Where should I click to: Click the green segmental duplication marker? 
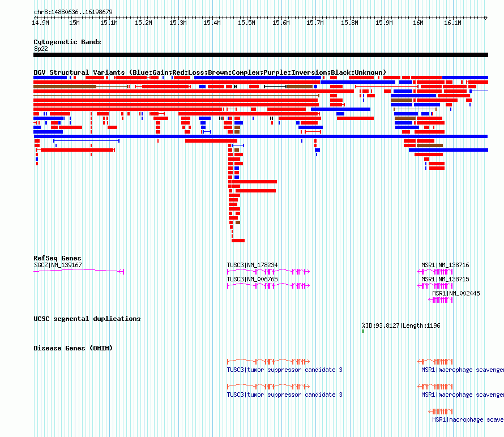pos(363,331)
